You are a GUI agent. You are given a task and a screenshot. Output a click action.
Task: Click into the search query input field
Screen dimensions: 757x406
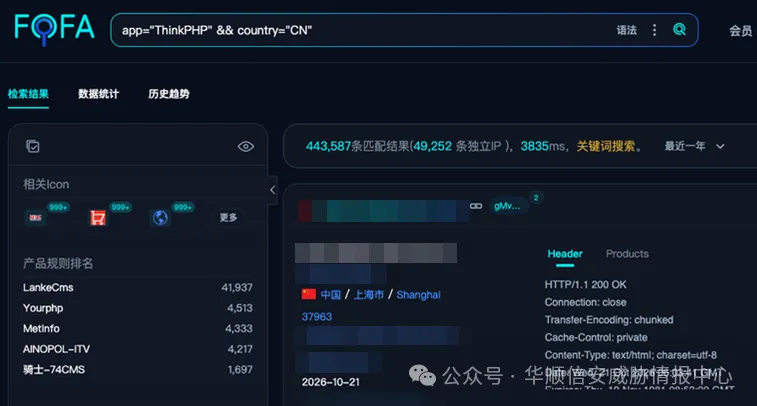click(362, 30)
